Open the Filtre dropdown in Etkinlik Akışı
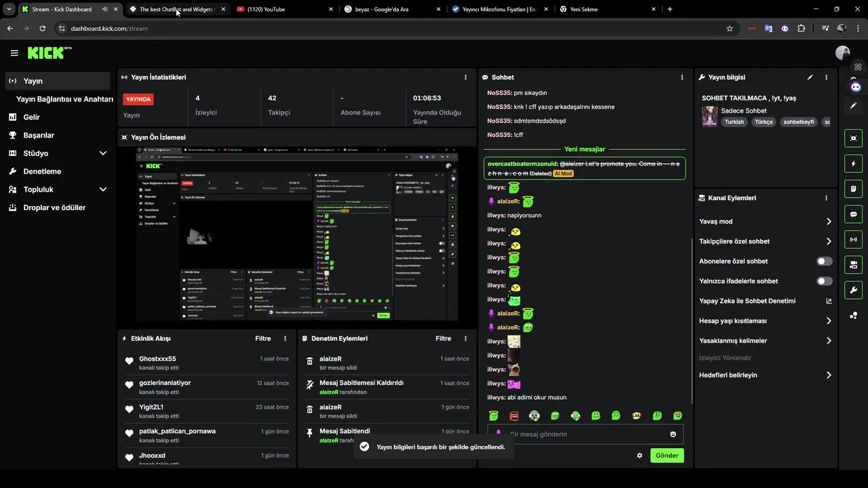The image size is (868, 488). pyautogui.click(x=263, y=338)
